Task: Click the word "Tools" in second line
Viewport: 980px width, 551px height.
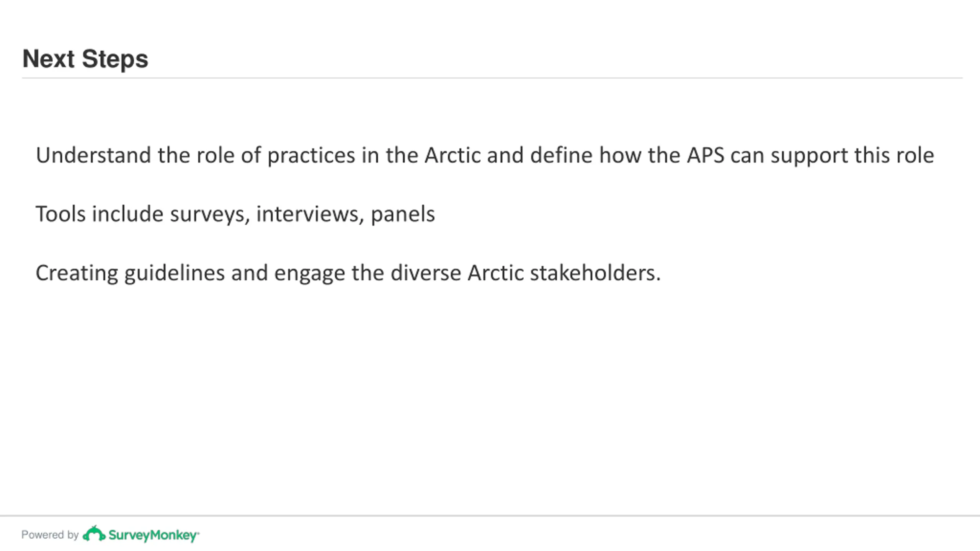Action: point(60,214)
